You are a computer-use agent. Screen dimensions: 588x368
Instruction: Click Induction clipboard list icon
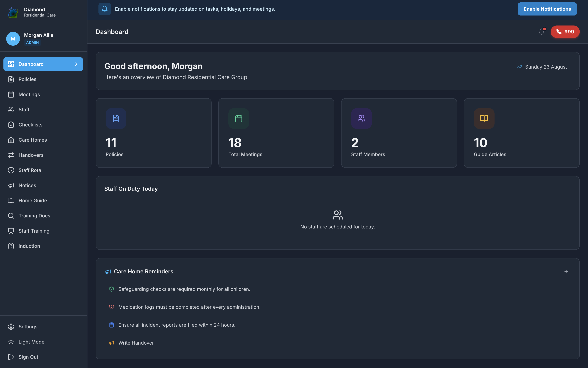tap(11, 246)
